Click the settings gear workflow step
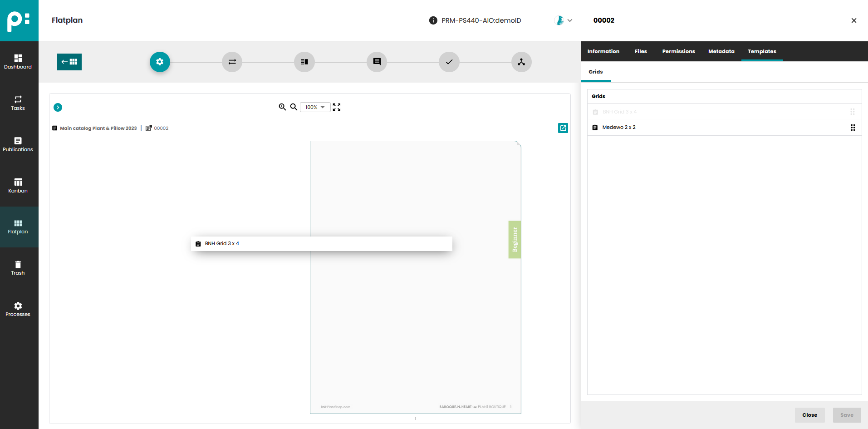Viewport: 868px width, 429px height. point(160,62)
